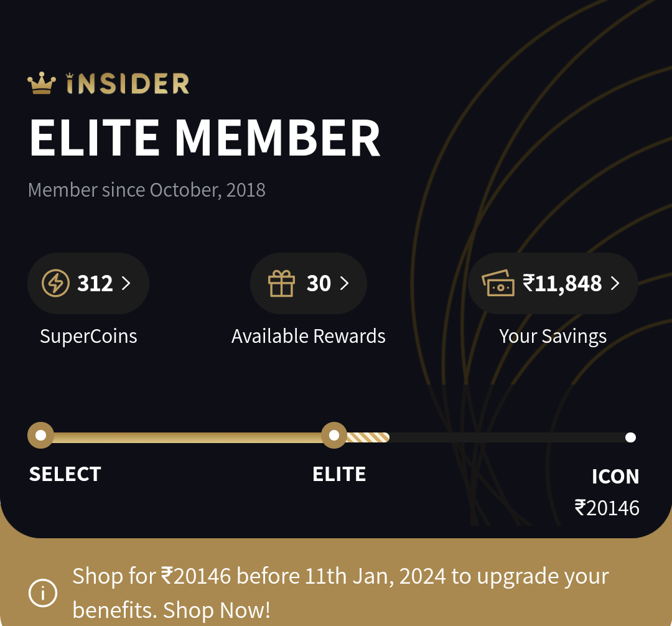Click the ELITE MEMBER heading

(x=205, y=138)
